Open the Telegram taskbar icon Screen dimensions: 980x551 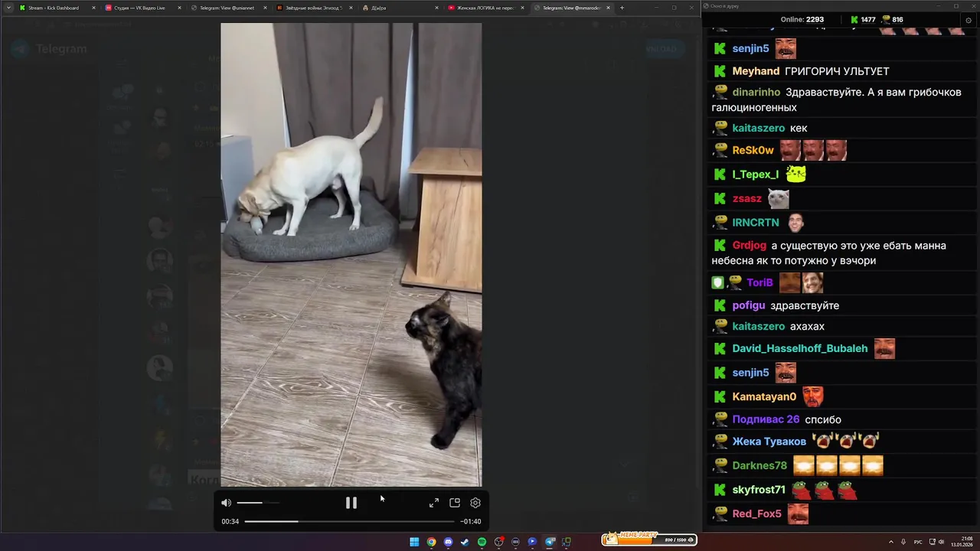click(550, 542)
